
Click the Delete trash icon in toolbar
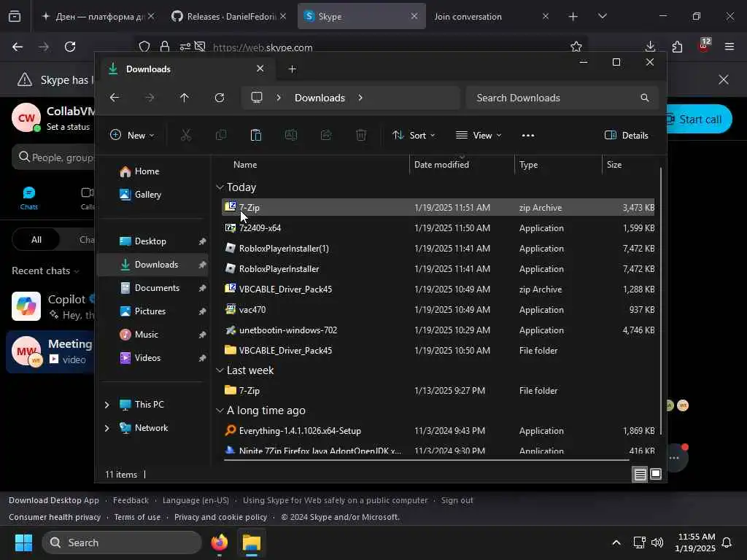361,135
